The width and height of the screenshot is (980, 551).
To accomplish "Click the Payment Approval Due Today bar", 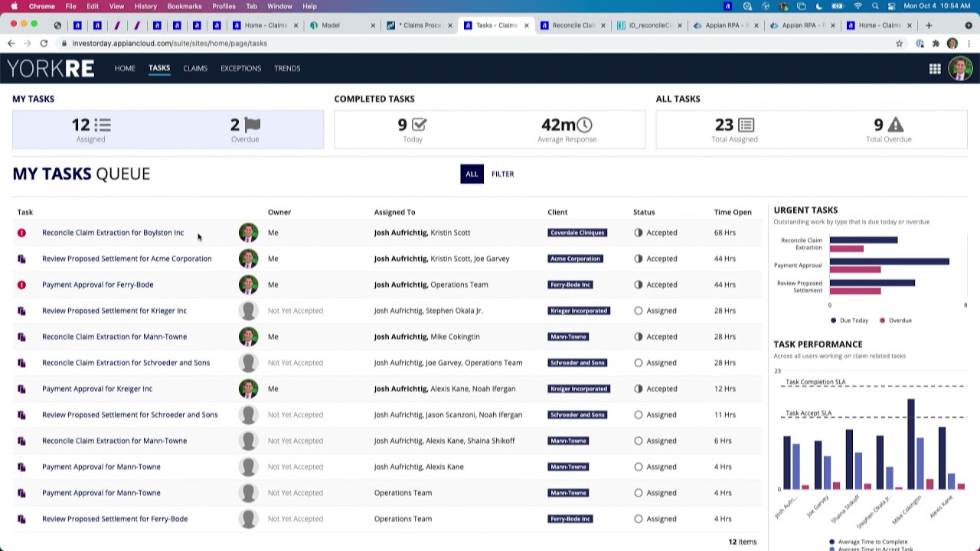I will click(x=890, y=262).
